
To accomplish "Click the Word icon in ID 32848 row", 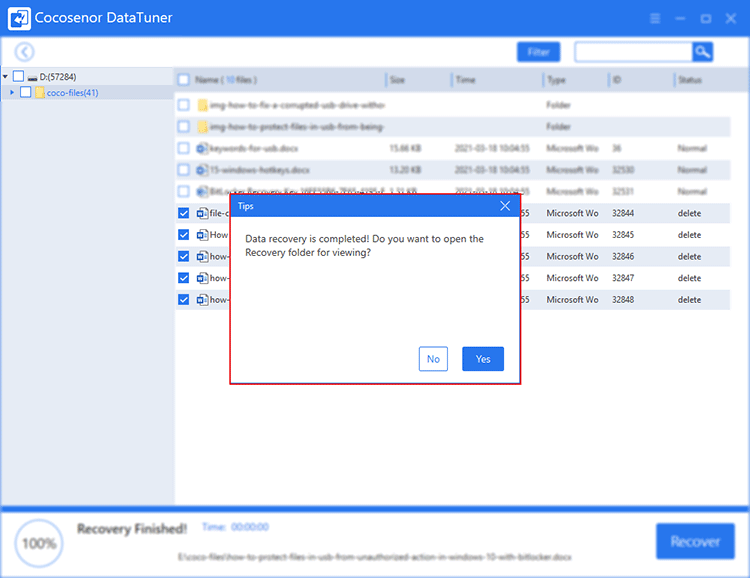I will 202,300.
